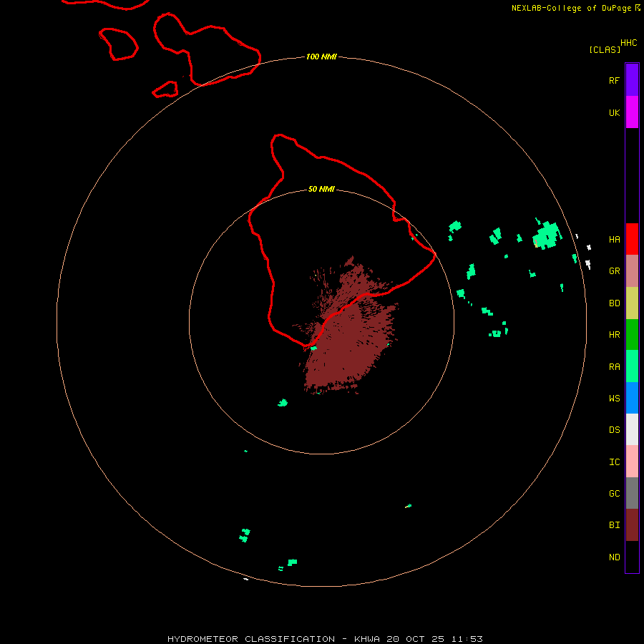Click the RF legend label

(614, 80)
